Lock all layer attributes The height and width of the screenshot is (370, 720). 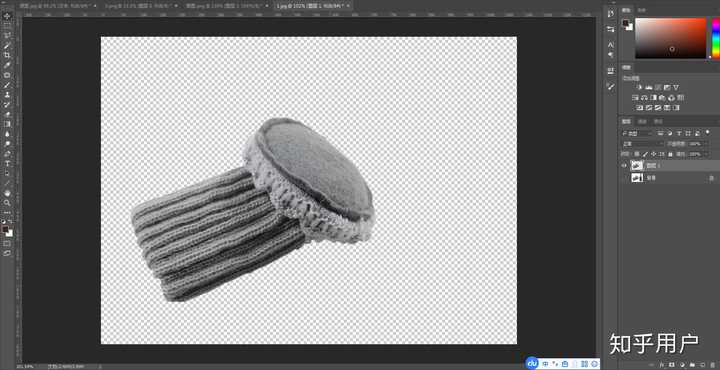[670, 154]
